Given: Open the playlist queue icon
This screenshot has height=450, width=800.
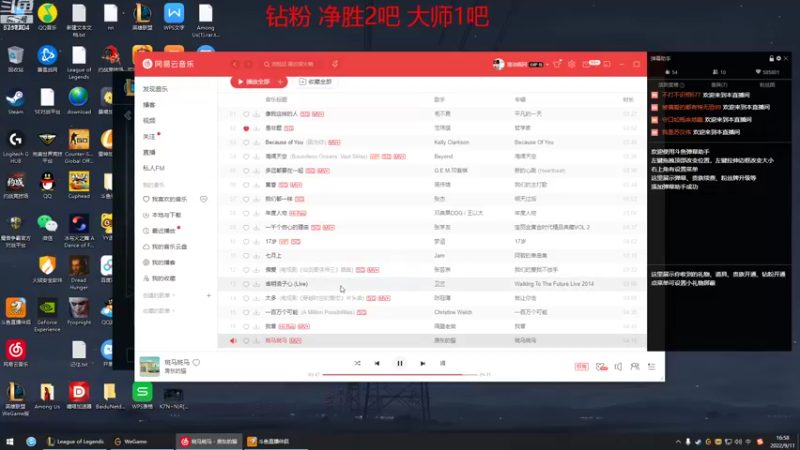Looking at the screenshot, I should pos(652,366).
